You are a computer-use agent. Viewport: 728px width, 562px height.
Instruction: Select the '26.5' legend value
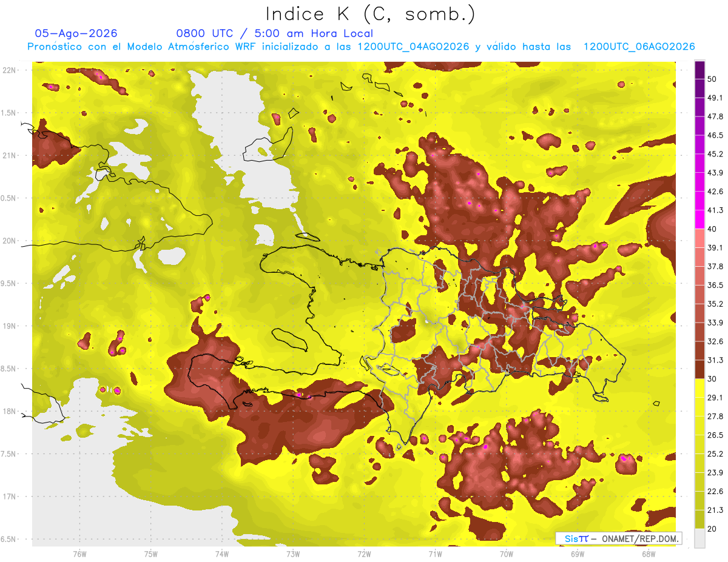pyautogui.click(x=715, y=435)
